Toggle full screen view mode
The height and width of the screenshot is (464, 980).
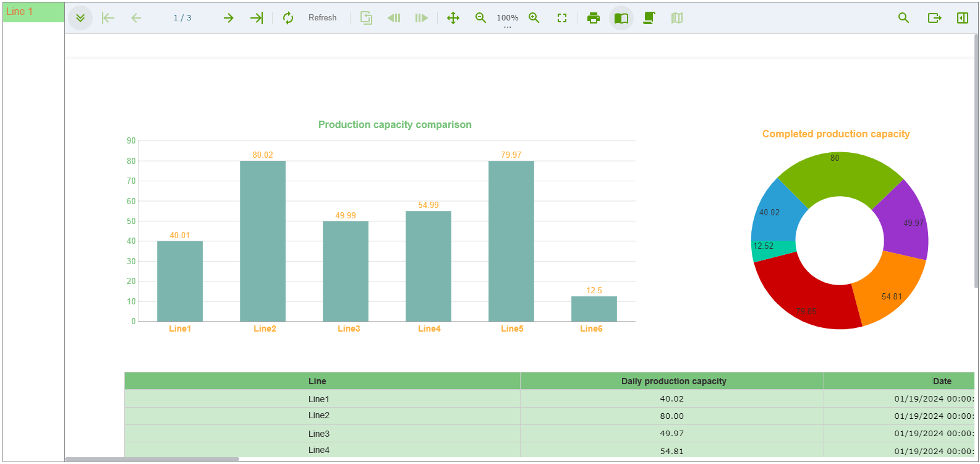coord(562,18)
